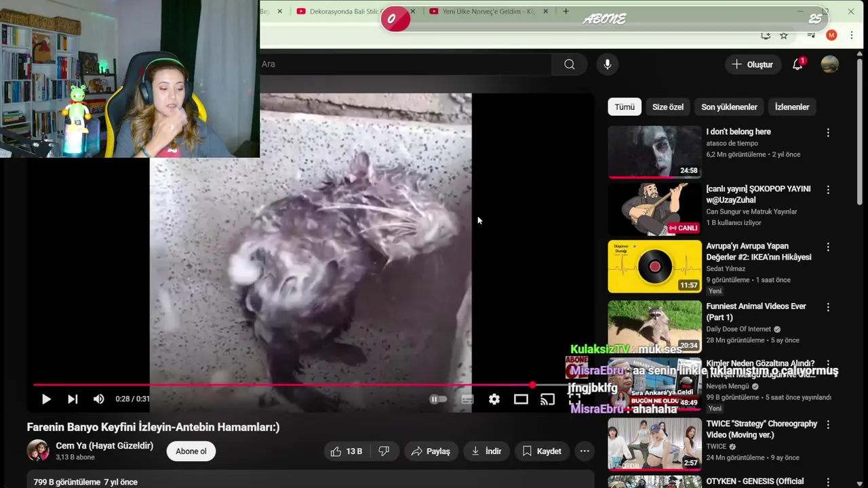This screenshot has height=488, width=868.
Task: Open the Can Sungur ve Matruk Yayınlar channel
Action: click(751, 211)
